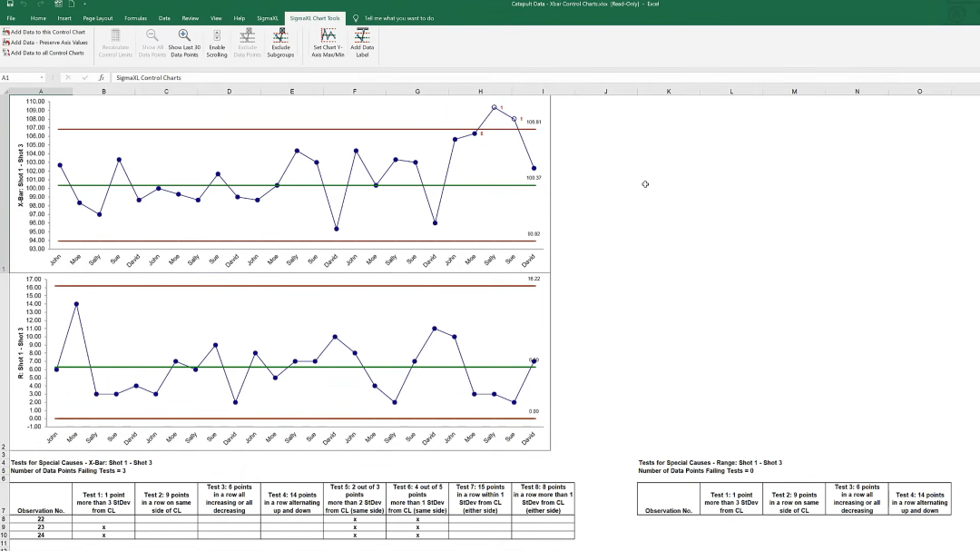
Task: Click the Tell me what you want to do box
Action: coord(398,18)
